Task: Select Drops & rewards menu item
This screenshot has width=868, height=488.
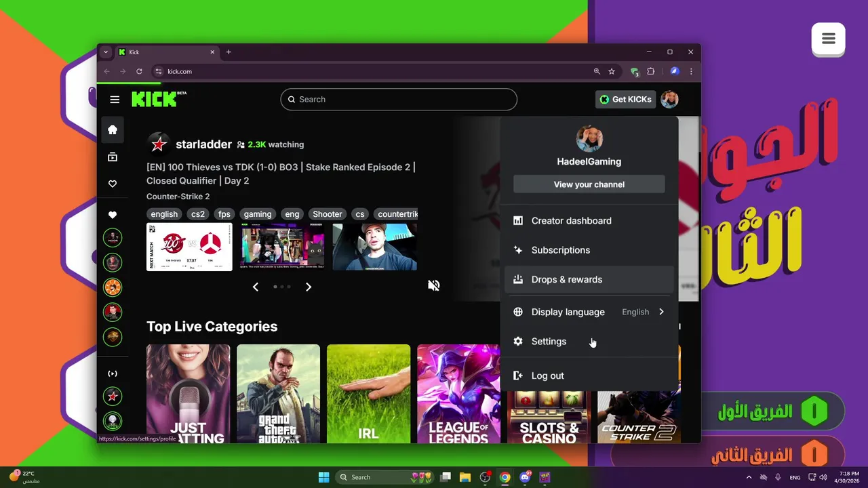Action: point(589,279)
